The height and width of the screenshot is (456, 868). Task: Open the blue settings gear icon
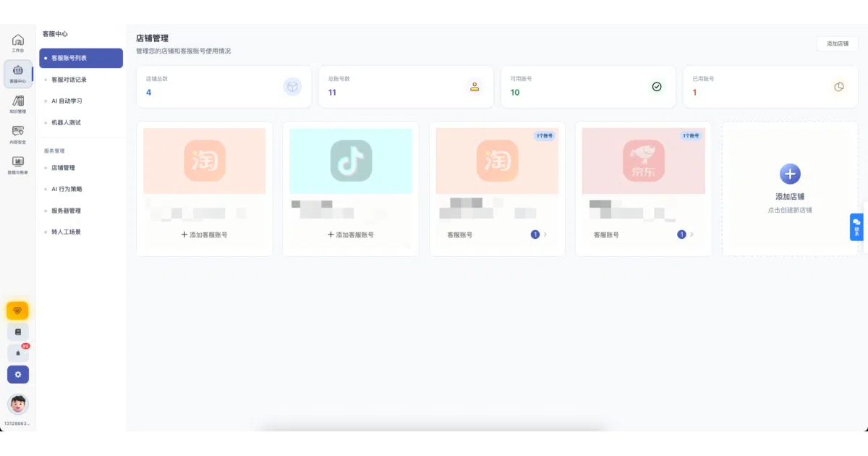pos(18,374)
